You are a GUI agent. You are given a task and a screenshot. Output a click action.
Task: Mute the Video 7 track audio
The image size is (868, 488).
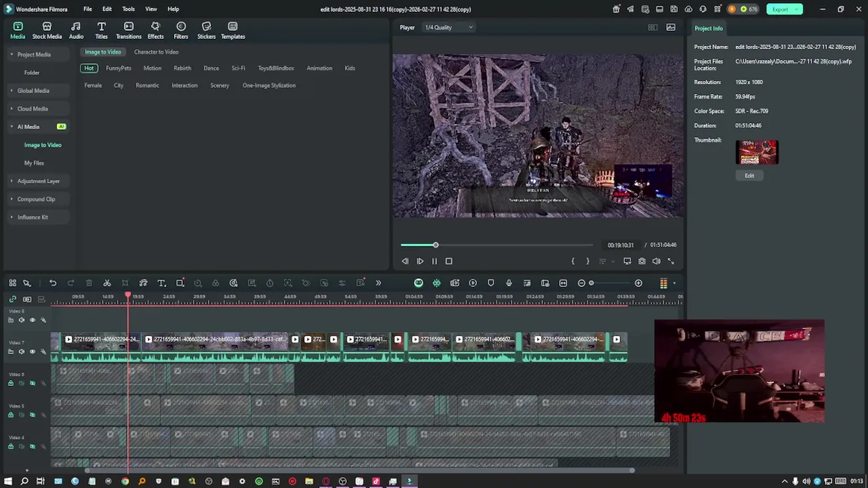(x=21, y=352)
